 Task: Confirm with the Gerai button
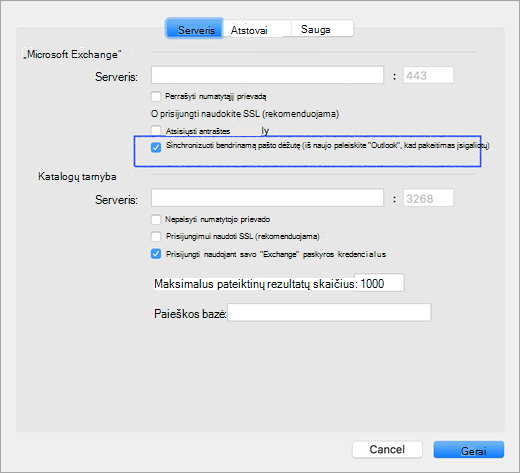click(x=469, y=450)
